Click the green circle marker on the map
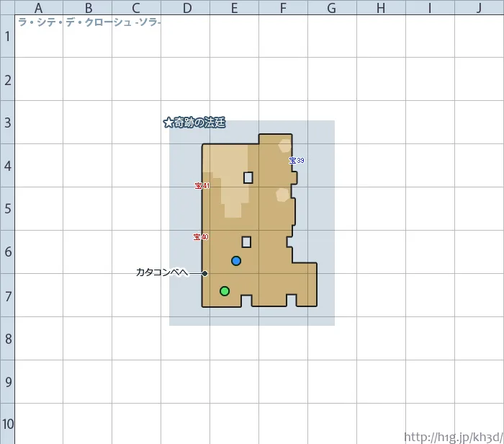Screen dimensions: 504x444 pos(225,291)
